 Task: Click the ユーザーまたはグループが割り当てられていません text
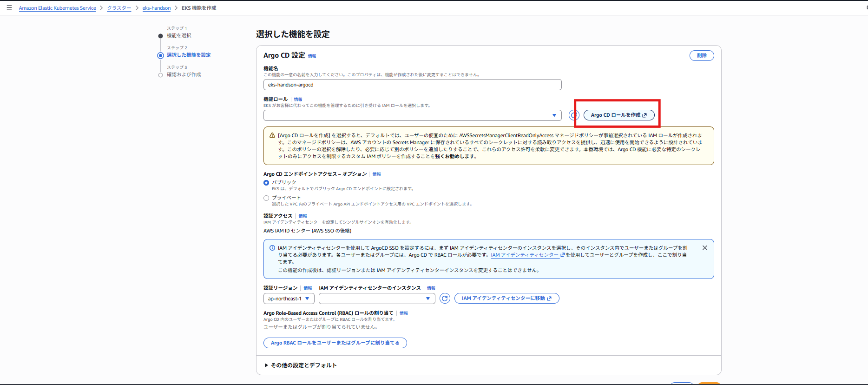click(321, 327)
